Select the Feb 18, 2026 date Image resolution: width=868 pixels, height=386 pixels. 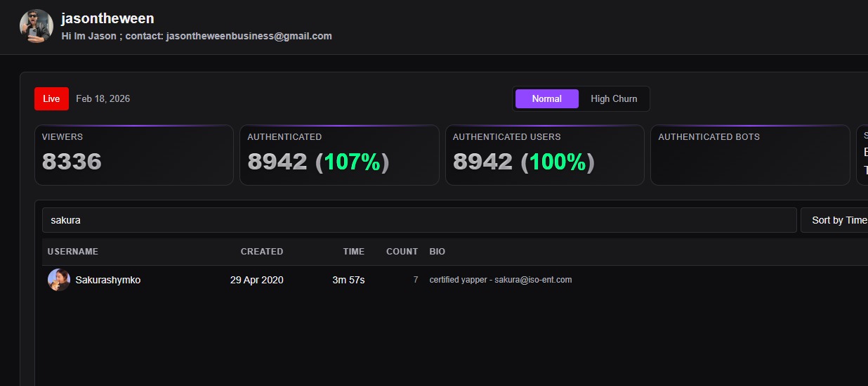103,99
